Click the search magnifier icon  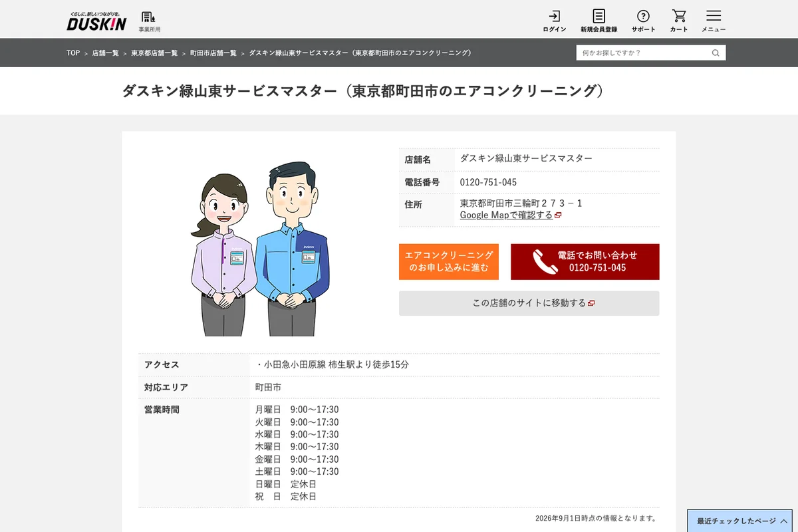coord(716,53)
